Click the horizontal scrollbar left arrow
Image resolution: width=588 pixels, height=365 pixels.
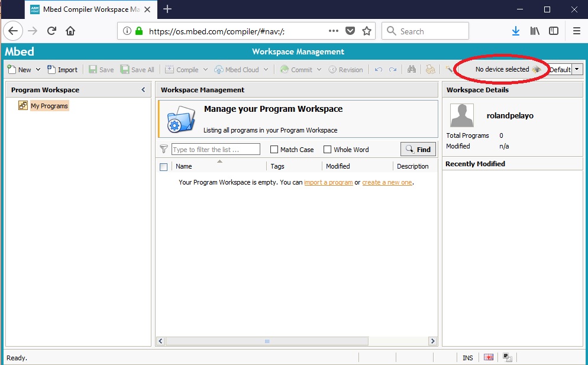click(160, 341)
